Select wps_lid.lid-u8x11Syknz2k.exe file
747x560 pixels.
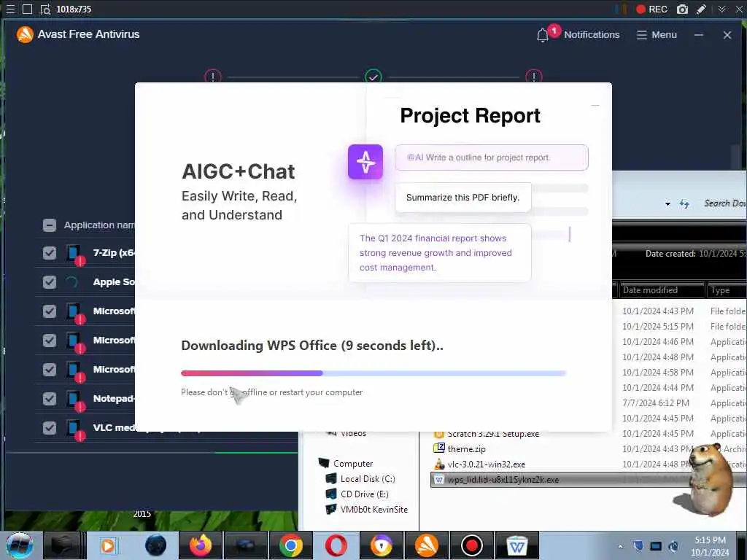(x=503, y=480)
